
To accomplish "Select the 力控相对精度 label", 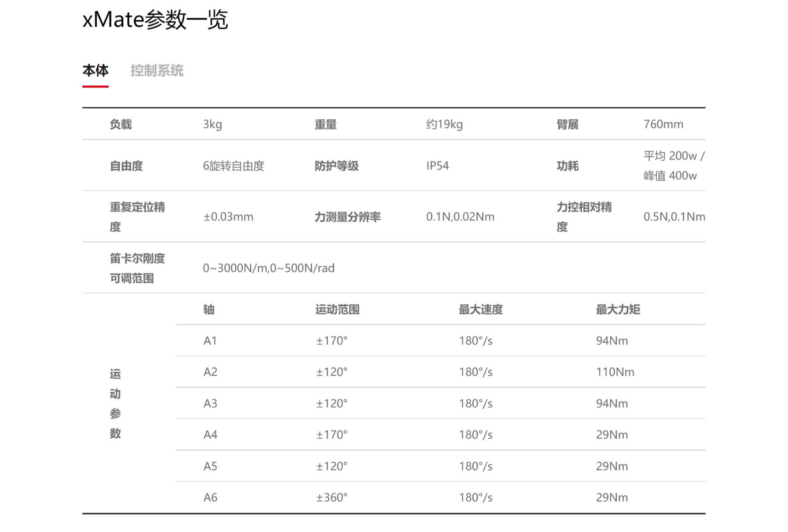I will (x=584, y=217).
